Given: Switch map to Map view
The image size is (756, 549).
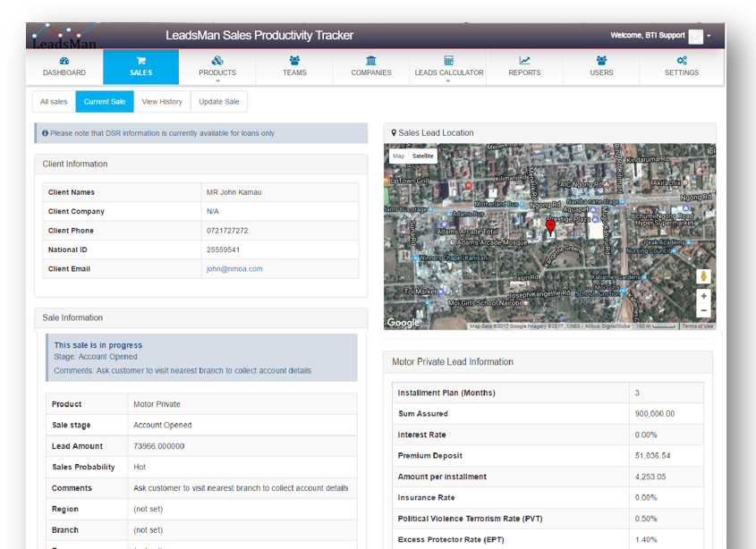Looking at the screenshot, I should tap(399, 156).
